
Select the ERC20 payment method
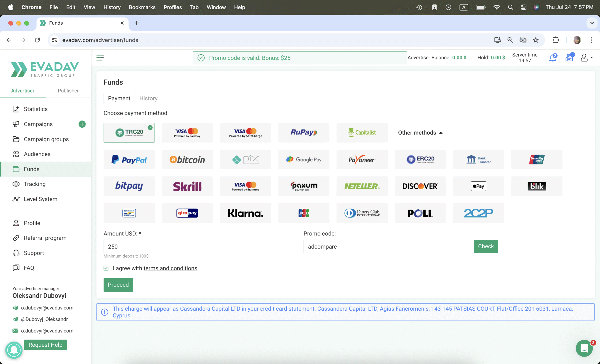420,160
